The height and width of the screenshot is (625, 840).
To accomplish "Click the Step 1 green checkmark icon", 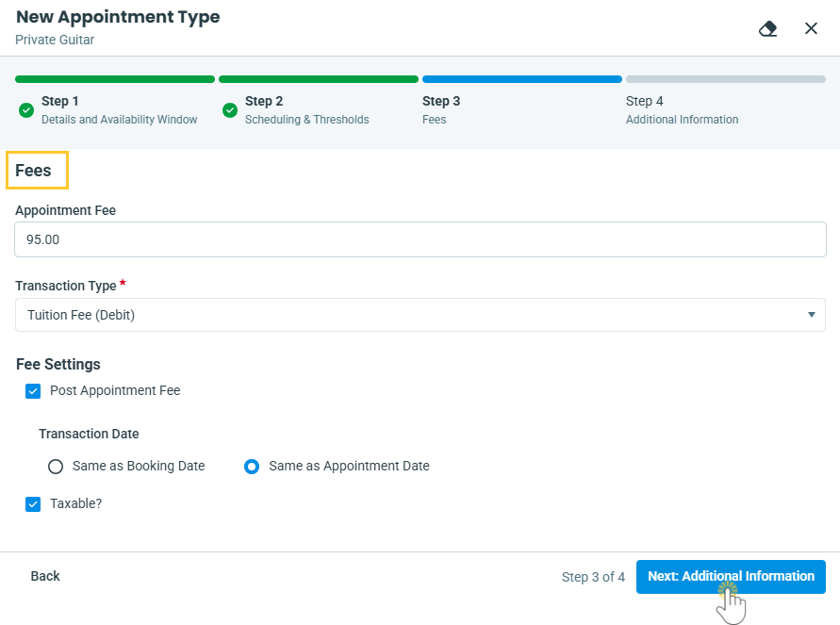I will (26, 110).
